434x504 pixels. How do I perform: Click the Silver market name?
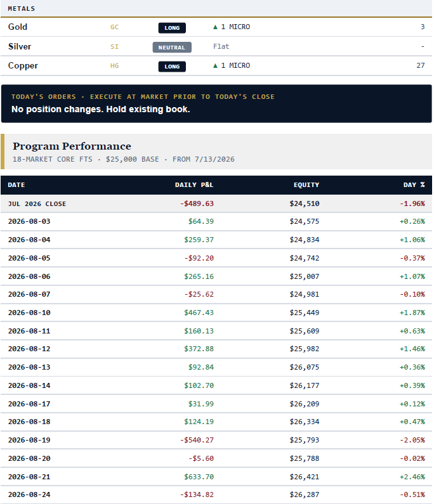tap(20, 46)
